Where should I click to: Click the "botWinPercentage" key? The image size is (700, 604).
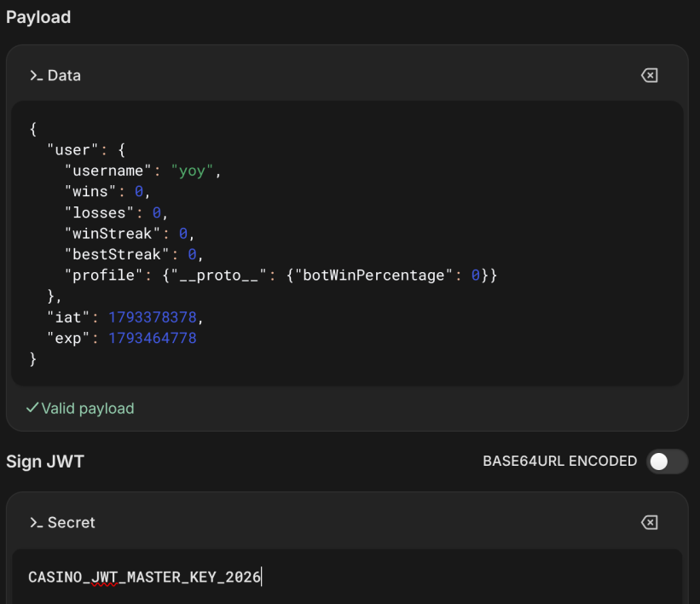point(373,276)
